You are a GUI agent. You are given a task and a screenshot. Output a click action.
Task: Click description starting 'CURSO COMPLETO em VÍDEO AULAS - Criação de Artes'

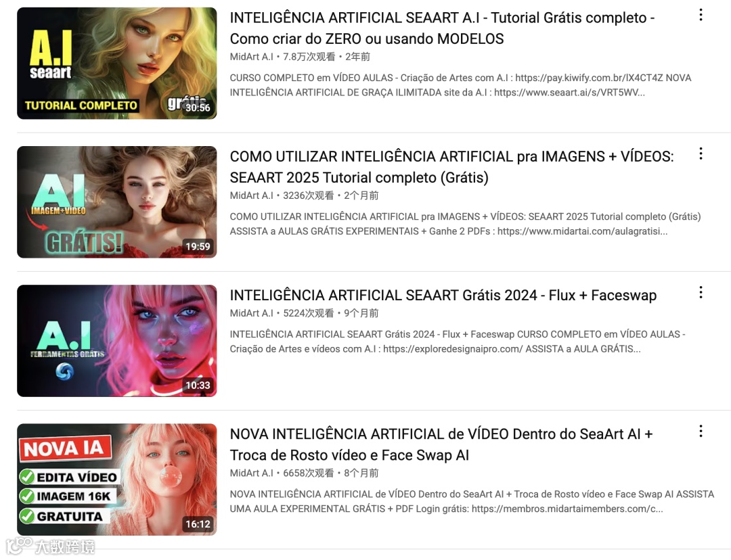[x=461, y=85]
